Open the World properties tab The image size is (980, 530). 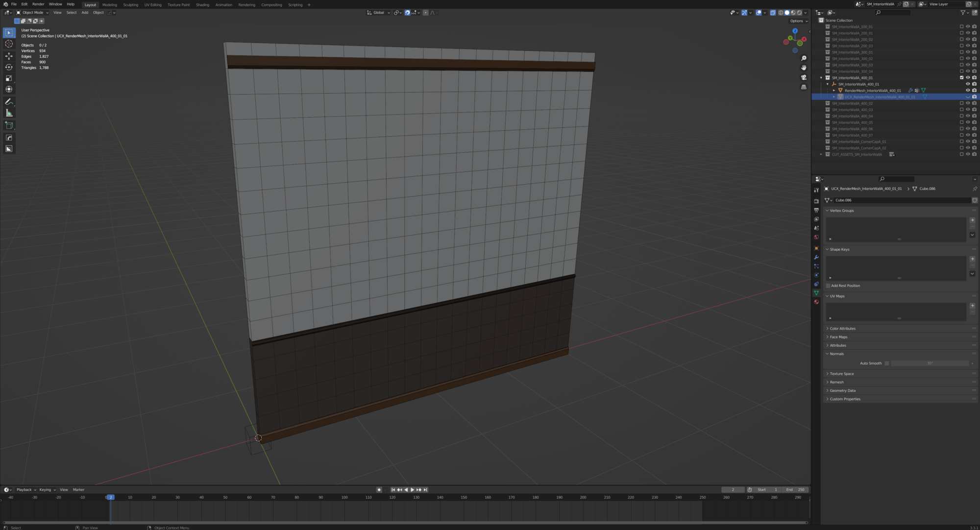click(x=816, y=237)
